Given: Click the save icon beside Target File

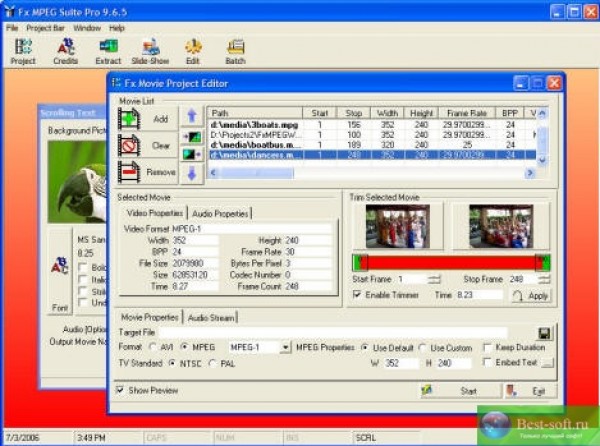Looking at the screenshot, I should pos(545,332).
